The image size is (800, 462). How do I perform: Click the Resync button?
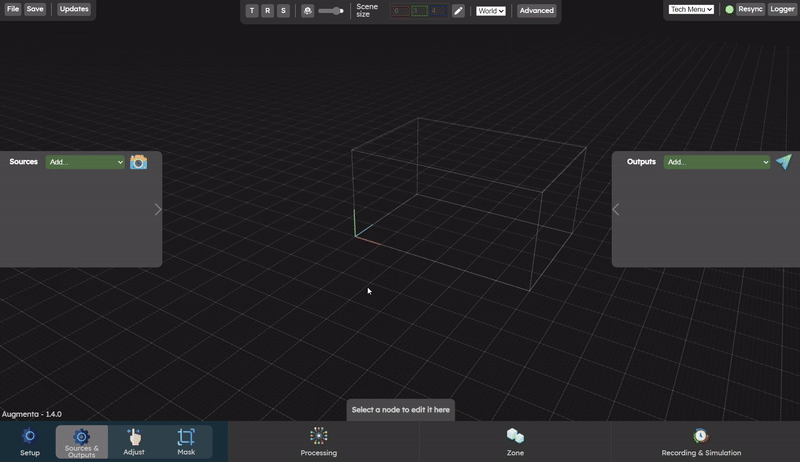(750, 9)
